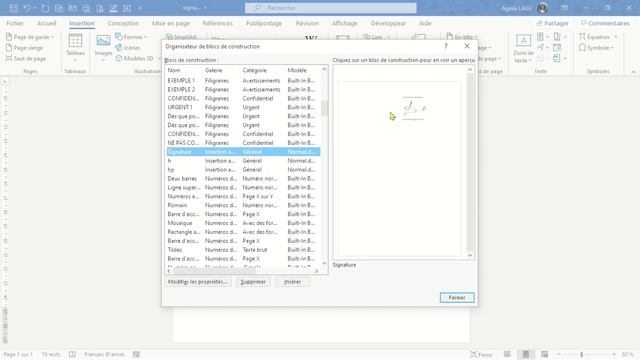
Task: Click the user account avatar
Action: click(x=542, y=8)
